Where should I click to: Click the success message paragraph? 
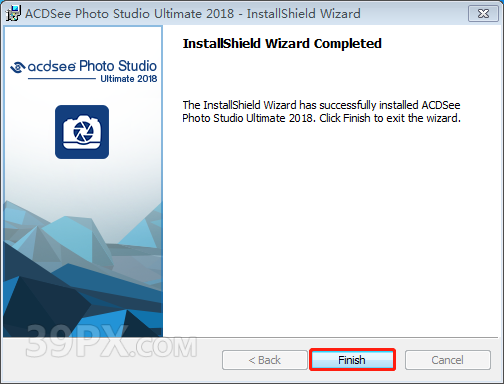[x=321, y=111]
